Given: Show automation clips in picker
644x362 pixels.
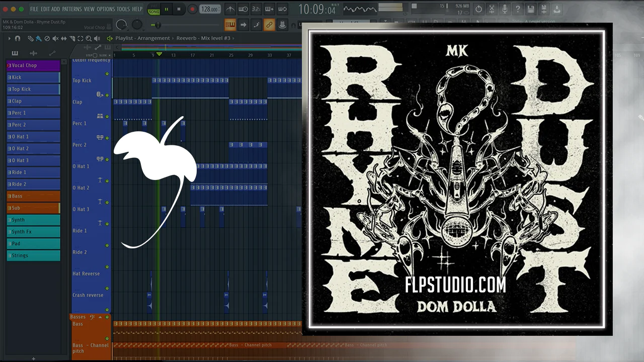Looking at the screenshot, I should click(x=52, y=53).
